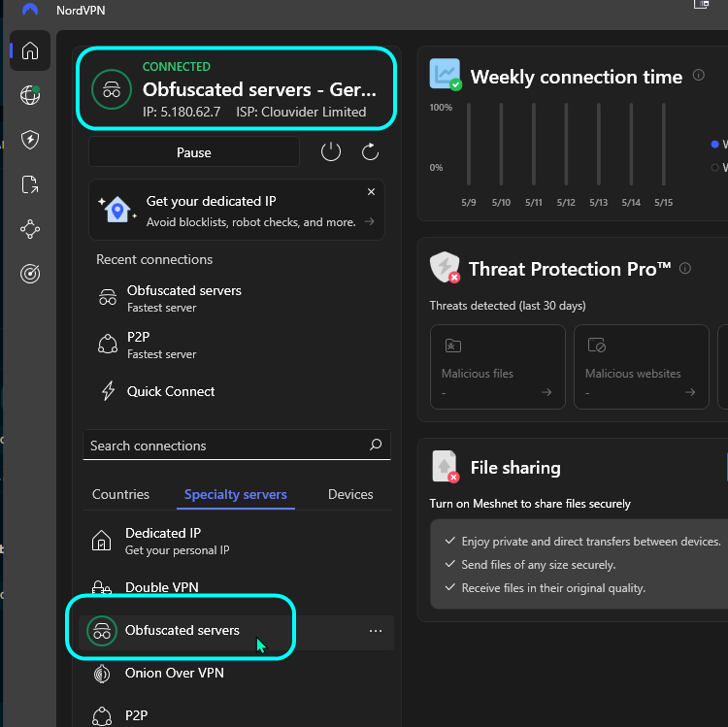
Task: Click the IP address 5.180.62.7 text
Action: point(182,112)
